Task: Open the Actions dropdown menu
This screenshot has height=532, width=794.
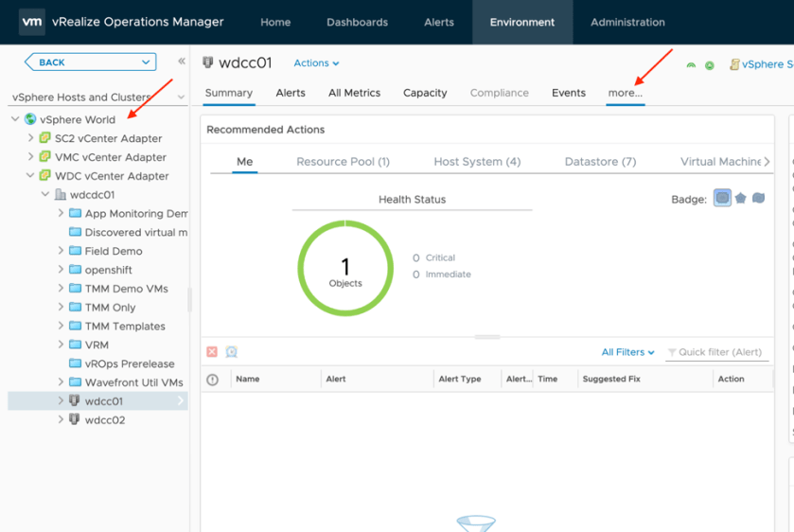Action: (316, 63)
